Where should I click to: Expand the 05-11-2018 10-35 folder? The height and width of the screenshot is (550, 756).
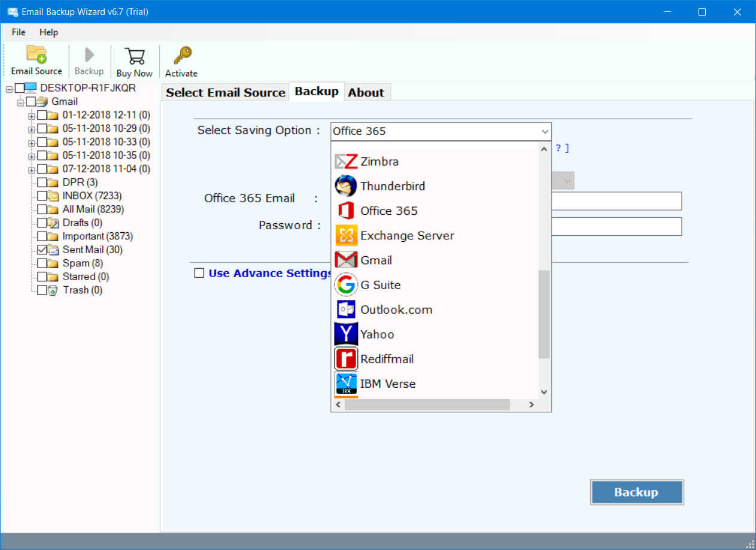point(31,156)
